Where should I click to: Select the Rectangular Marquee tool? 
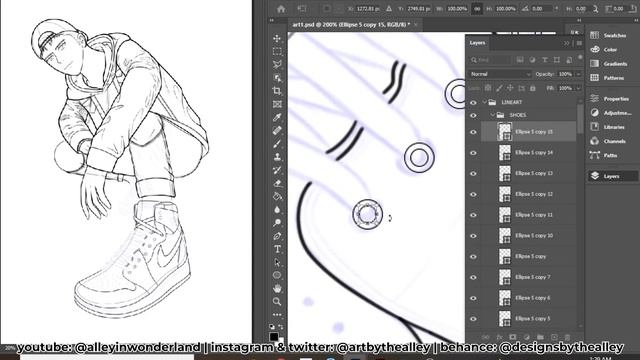click(x=277, y=51)
